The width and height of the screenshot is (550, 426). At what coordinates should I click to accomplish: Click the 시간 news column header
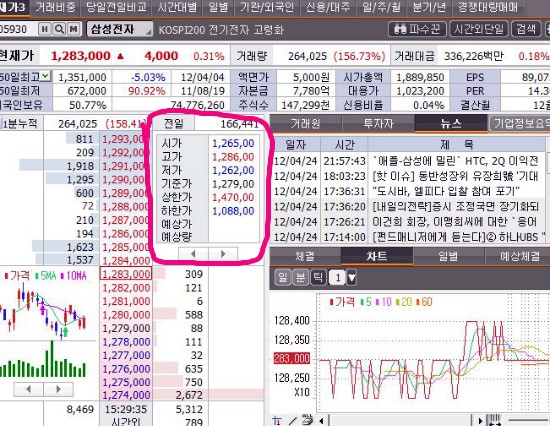[344, 144]
